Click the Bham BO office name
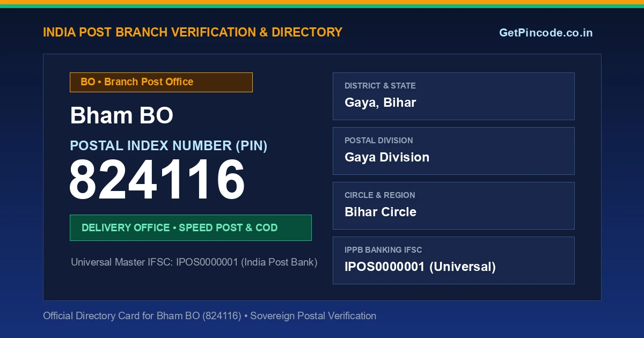Viewport: 644px width, 338px height. point(122,115)
